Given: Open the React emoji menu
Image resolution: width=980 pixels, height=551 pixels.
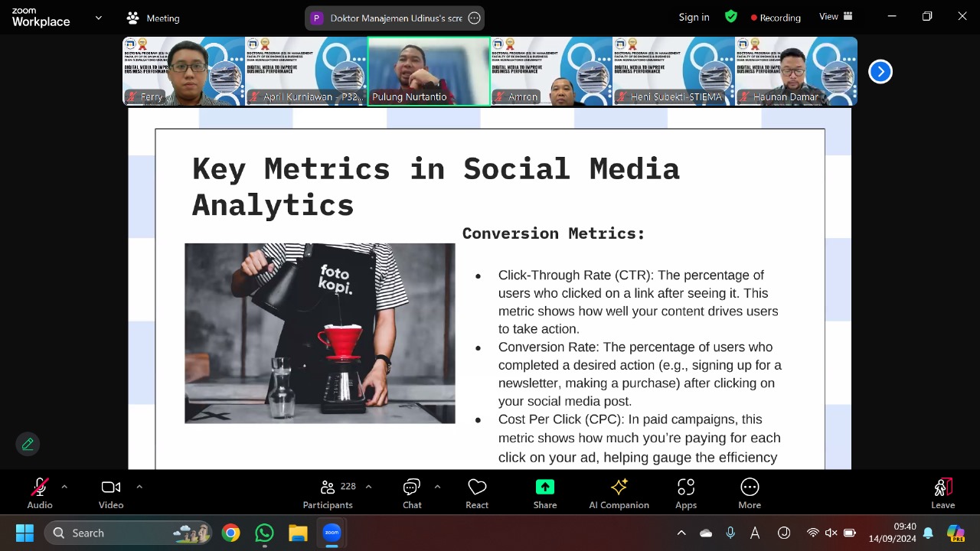Looking at the screenshot, I should click(477, 494).
